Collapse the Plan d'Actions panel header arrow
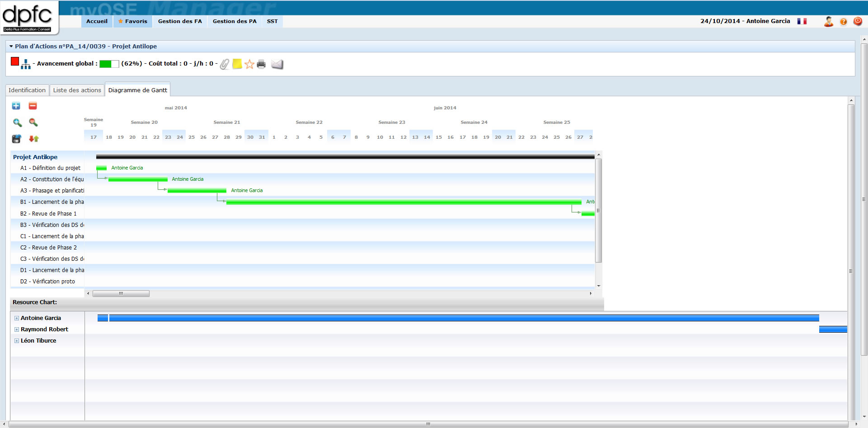868x428 pixels. click(x=11, y=46)
